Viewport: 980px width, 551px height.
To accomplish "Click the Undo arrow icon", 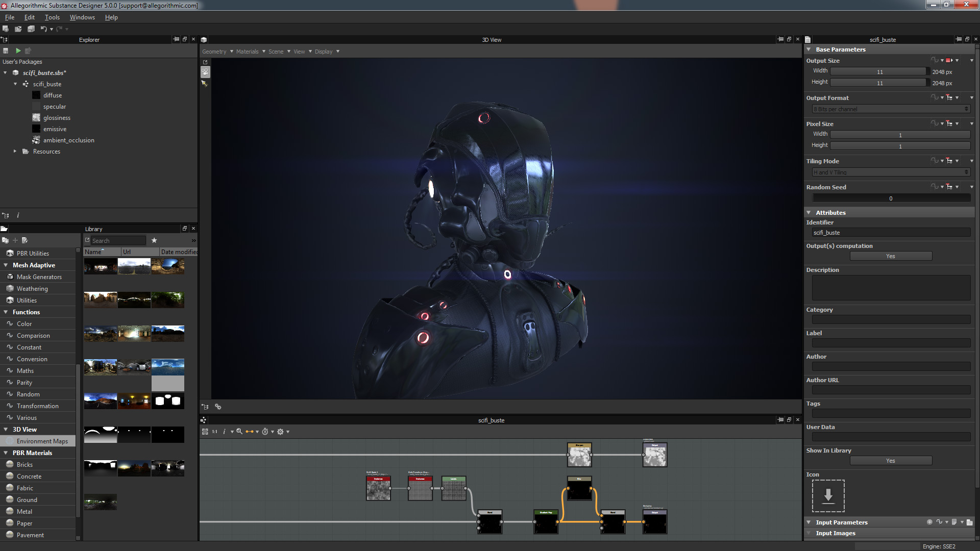I will 45,29.
